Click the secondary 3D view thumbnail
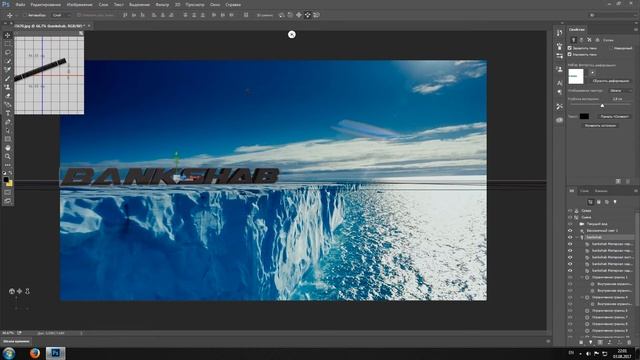Image resolution: width=640 pixels, height=360 pixels. [x=49, y=75]
